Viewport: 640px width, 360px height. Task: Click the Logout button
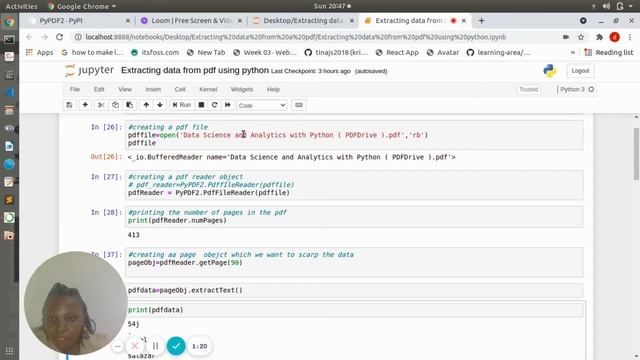(x=580, y=71)
